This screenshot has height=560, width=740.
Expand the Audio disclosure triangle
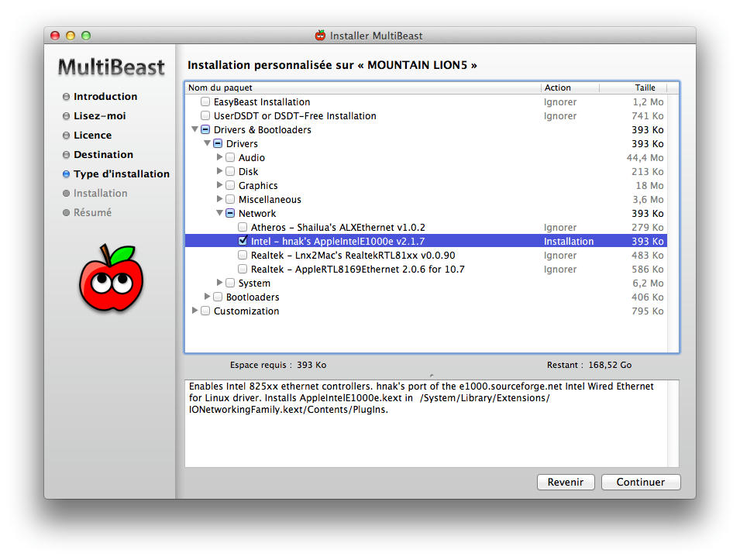point(219,156)
